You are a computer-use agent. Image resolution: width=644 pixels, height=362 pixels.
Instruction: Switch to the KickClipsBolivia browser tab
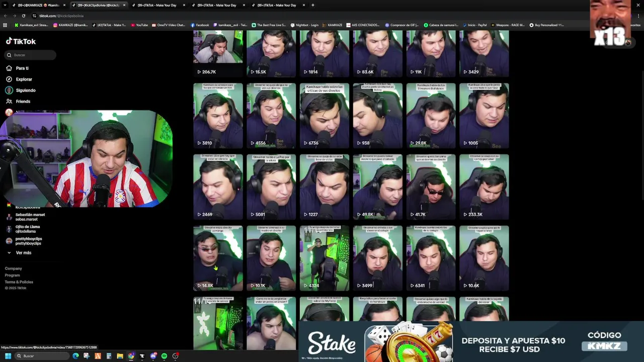[98, 5]
